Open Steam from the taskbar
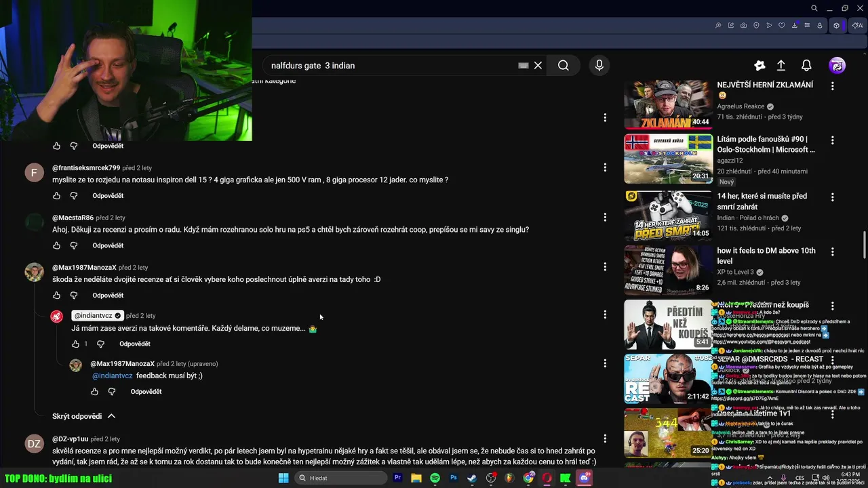This screenshot has width=868, height=488. pyautogui.click(x=472, y=478)
